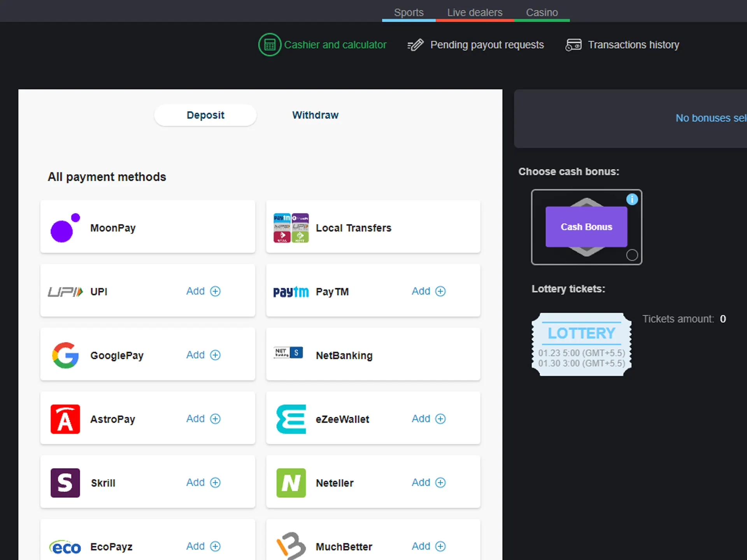Click the GooglePay G logo

click(x=65, y=355)
